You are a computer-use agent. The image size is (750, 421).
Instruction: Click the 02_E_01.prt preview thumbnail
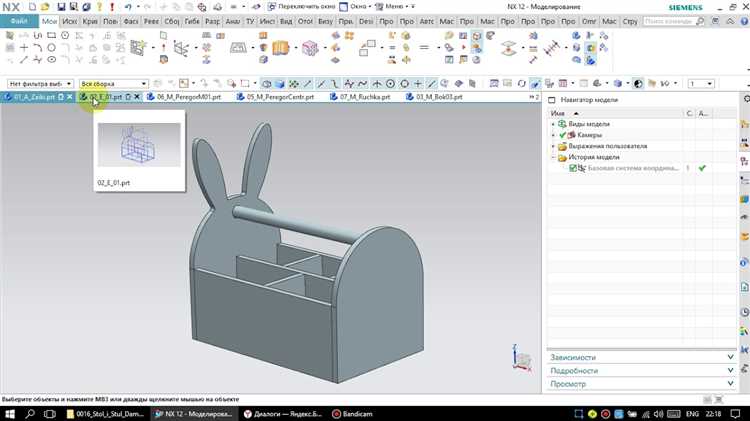(x=139, y=144)
